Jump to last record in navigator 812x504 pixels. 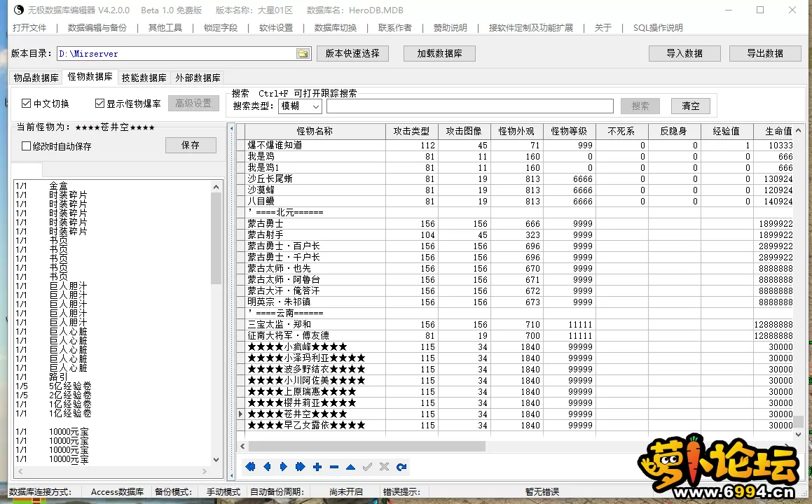tap(301, 467)
